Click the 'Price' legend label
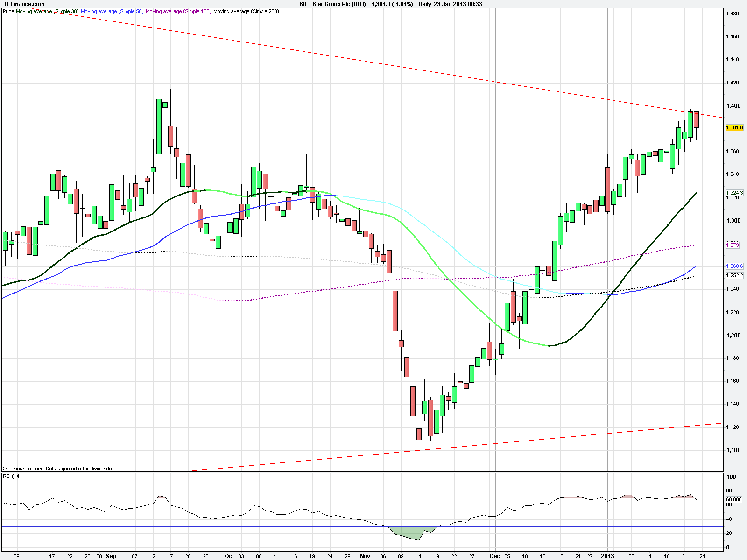The width and height of the screenshot is (747, 560). click(8, 11)
